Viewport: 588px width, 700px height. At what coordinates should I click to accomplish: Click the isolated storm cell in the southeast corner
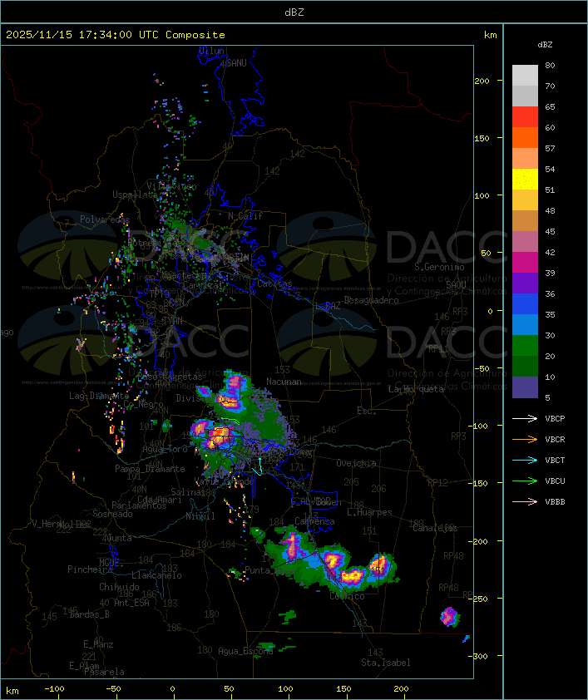pyautogui.click(x=450, y=617)
